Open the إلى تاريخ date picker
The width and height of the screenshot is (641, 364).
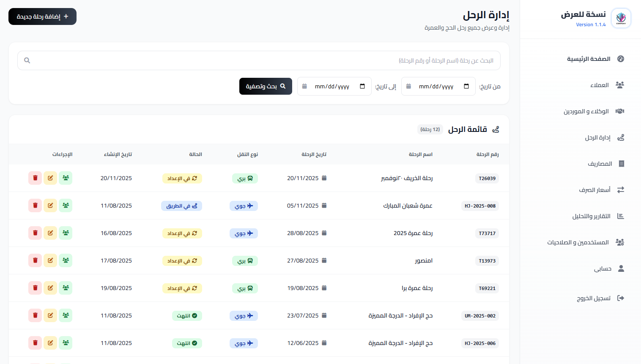coord(334,86)
